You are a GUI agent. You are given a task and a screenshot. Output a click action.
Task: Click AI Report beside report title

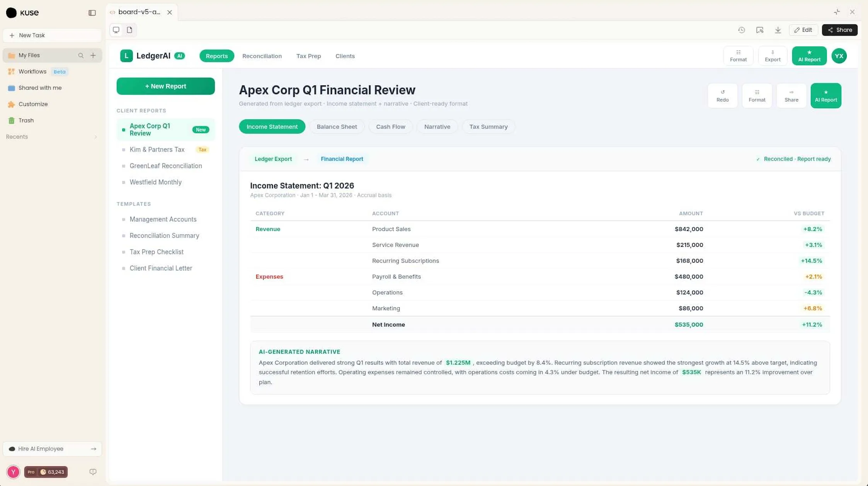coord(826,96)
